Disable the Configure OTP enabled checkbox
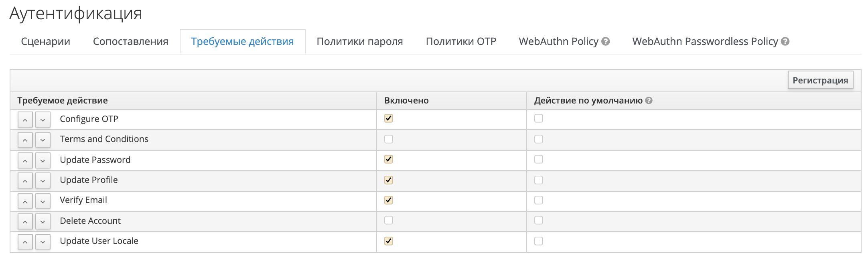The height and width of the screenshot is (280, 868). click(x=388, y=118)
